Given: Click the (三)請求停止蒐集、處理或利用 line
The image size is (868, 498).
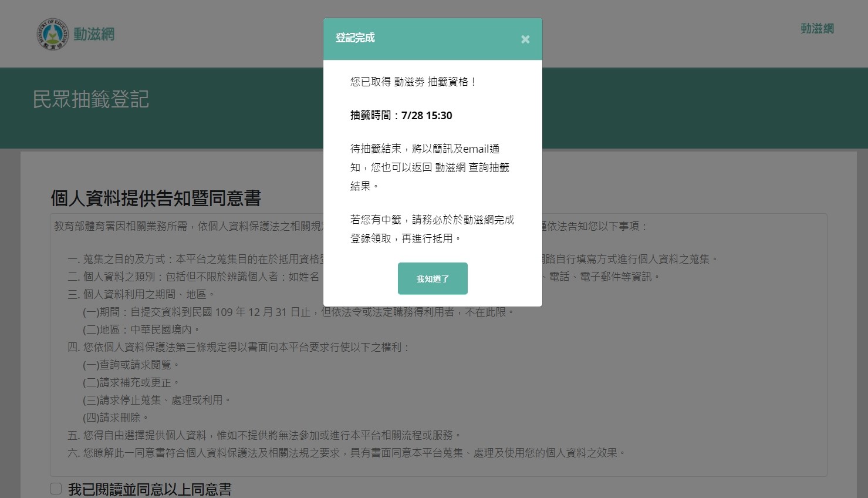Looking at the screenshot, I should pos(157,400).
